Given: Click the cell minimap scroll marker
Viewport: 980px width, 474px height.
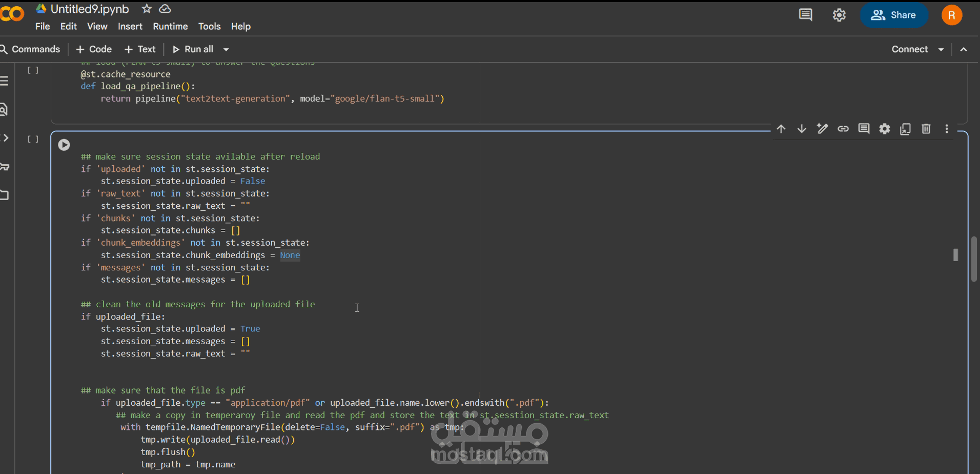Looking at the screenshot, I should [x=955, y=254].
